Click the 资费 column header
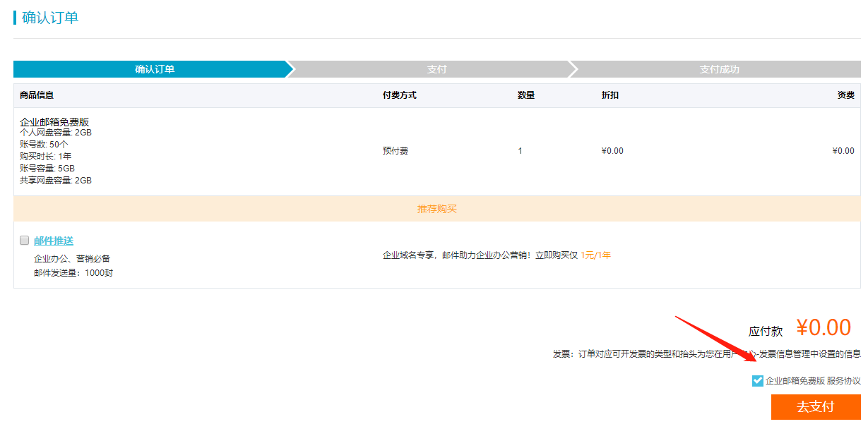This screenshot has height=424, width=868. [x=846, y=95]
